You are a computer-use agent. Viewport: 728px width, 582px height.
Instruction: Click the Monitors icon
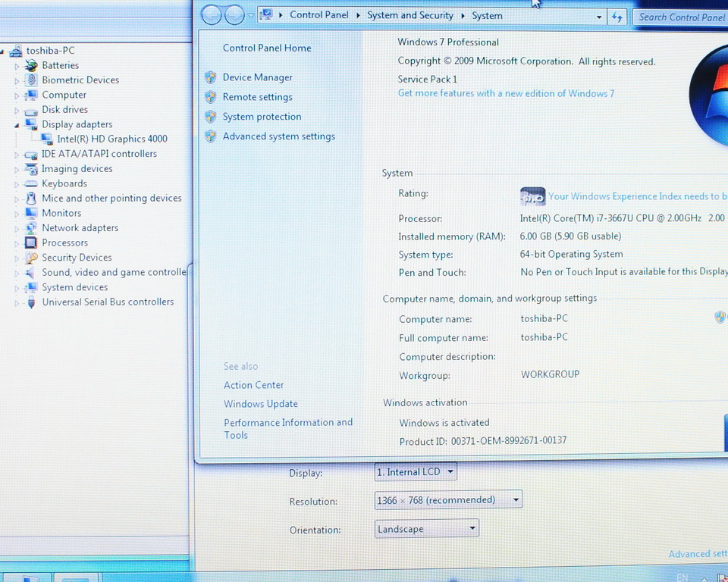tap(31, 214)
